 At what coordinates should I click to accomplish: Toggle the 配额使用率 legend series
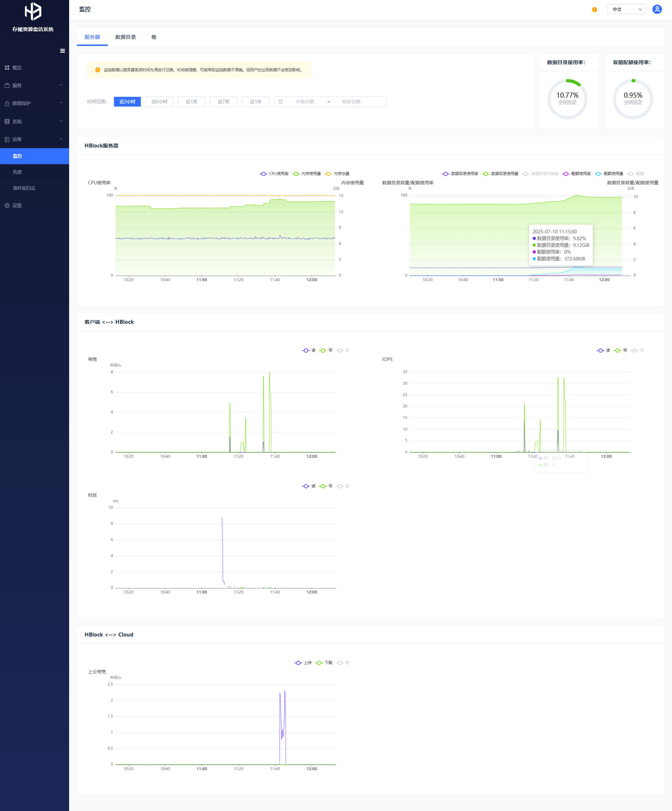(x=577, y=174)
